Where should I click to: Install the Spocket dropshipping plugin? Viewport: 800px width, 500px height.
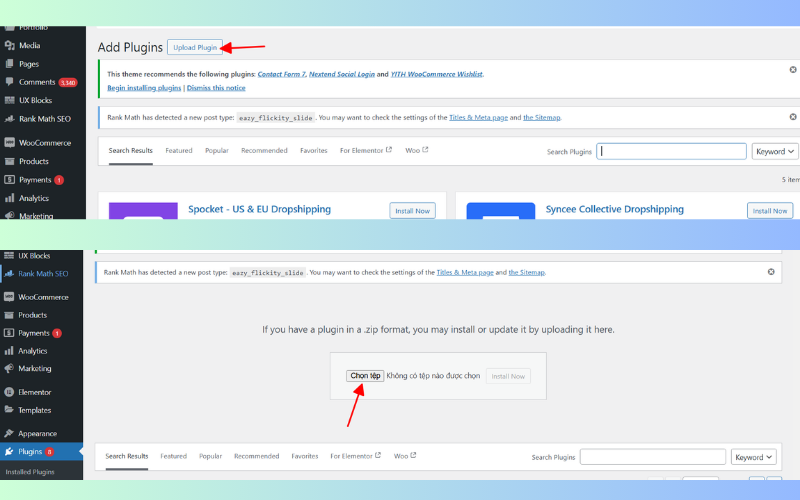click(412, 211)
